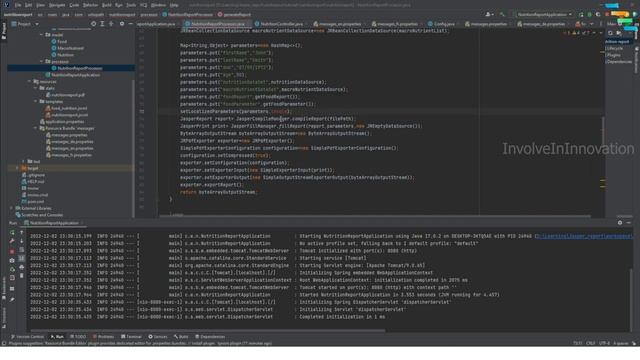Viewport: 640px width, 360px height.
Task: Collapse the static folder
Action: pos(36,88)
